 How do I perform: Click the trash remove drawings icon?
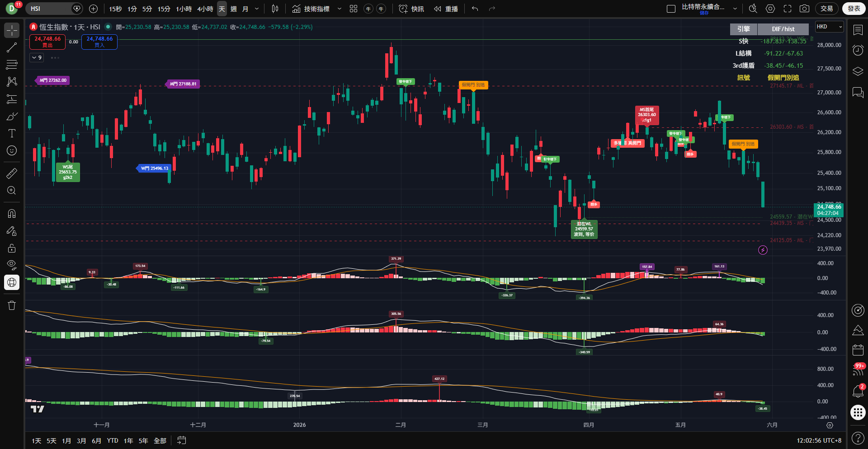click(x=12, y=305)
